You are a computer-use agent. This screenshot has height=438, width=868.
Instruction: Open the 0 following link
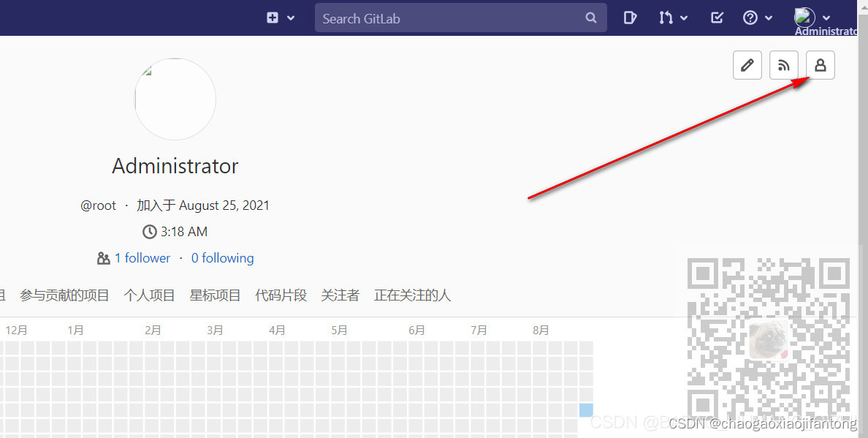(x=222, y=257)
